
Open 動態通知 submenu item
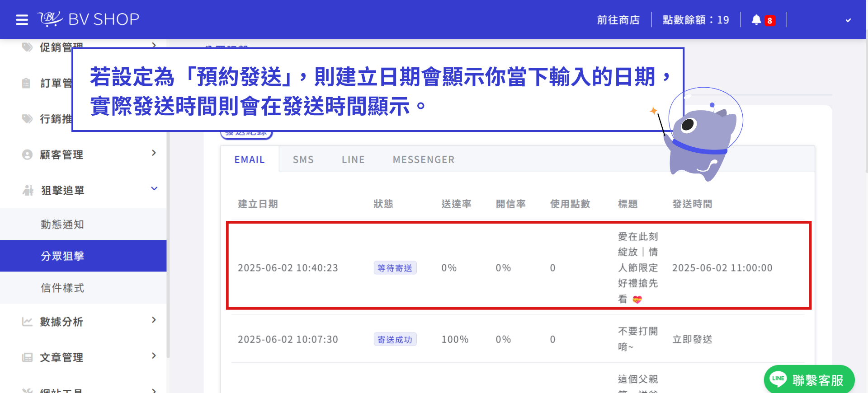83,225
